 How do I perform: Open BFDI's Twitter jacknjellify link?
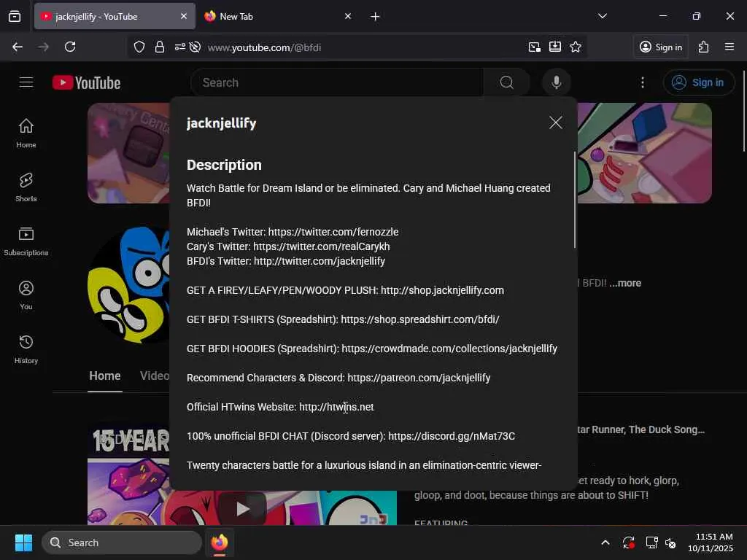coord(320,261)
